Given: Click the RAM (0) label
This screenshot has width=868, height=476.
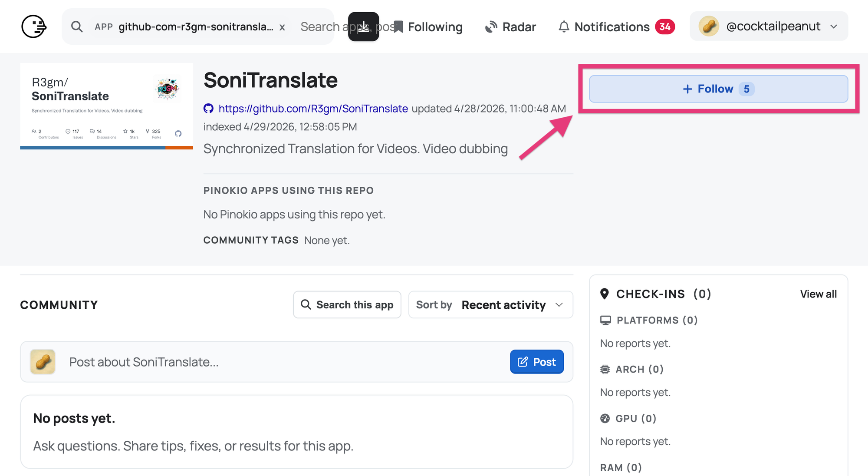Looking at the screenshot, I should point(621,468).
